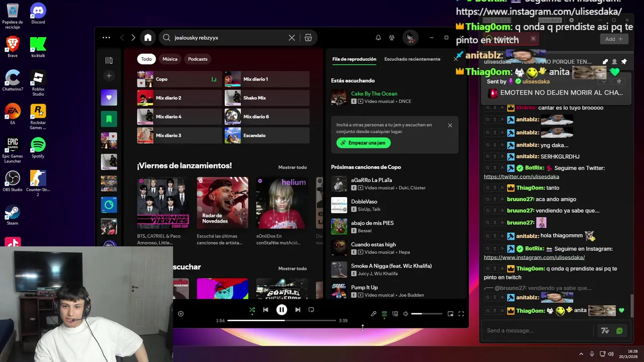
Task: Go to Spotify home
Action: [x=147, y=38]
